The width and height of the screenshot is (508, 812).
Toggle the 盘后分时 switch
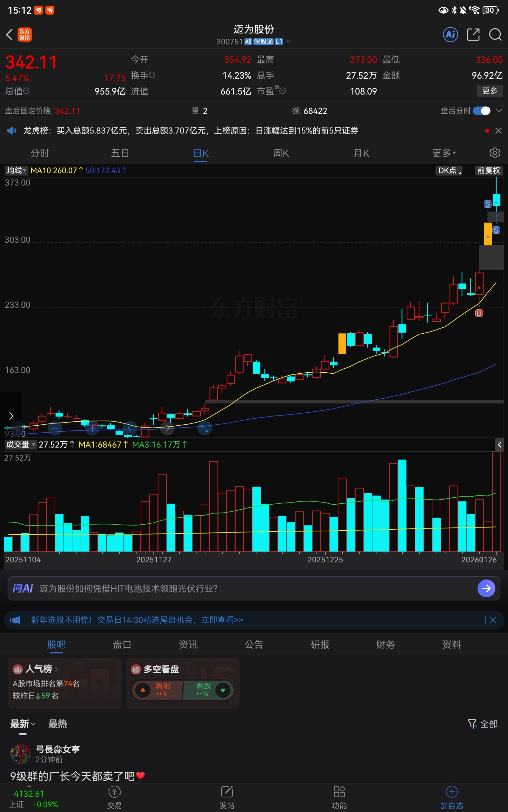click(x=481, y=111)
